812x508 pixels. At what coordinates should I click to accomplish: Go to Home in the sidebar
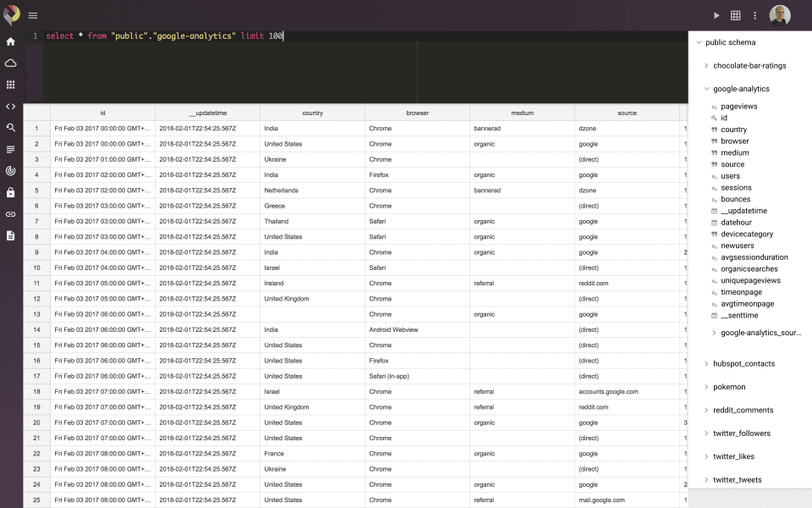coord(11,41)
